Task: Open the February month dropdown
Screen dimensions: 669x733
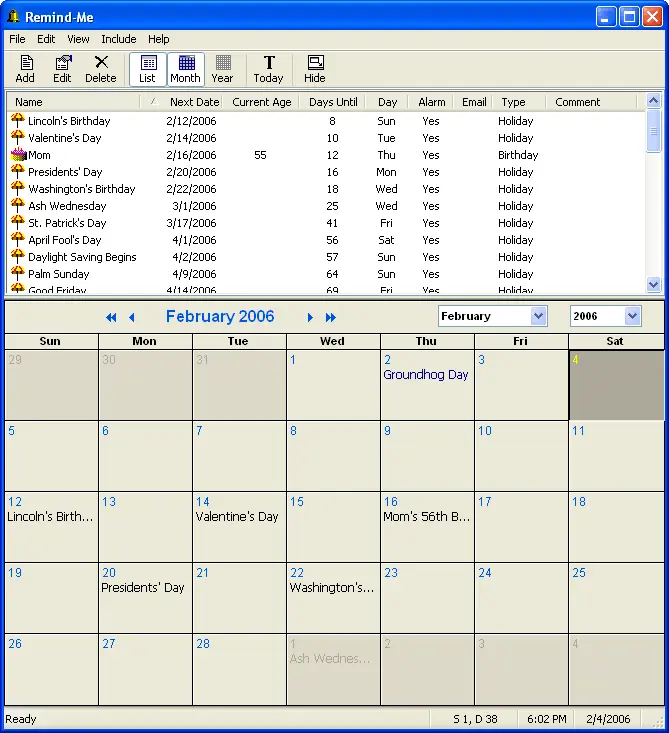Action: pos(538,316)
